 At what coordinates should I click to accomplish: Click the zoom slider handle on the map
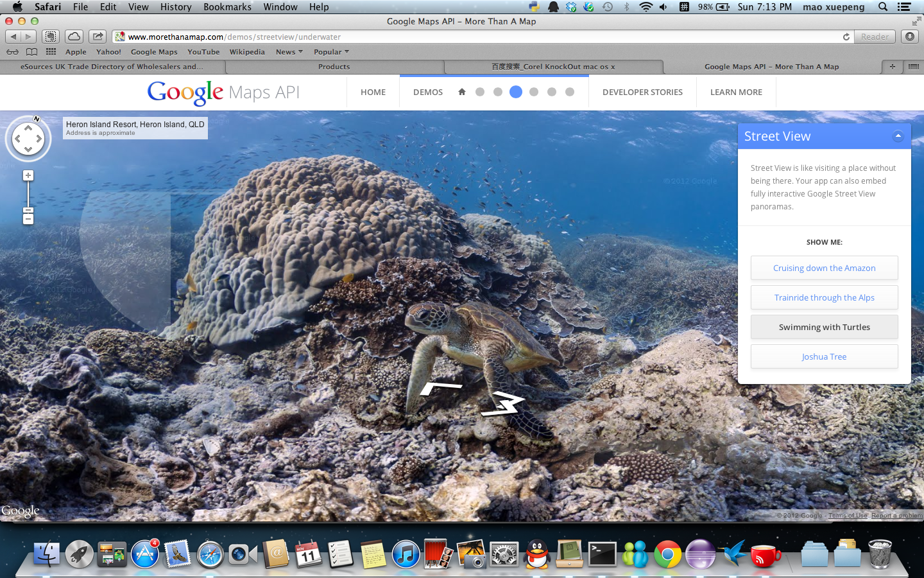pos(28,210)
